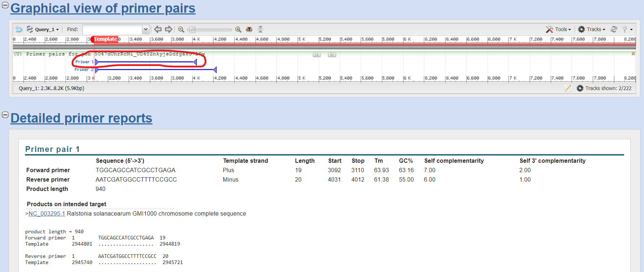Zoom to sequence level with ATG icon
Image resolution: width=644 pixels, height=272 pixels.
249,29
